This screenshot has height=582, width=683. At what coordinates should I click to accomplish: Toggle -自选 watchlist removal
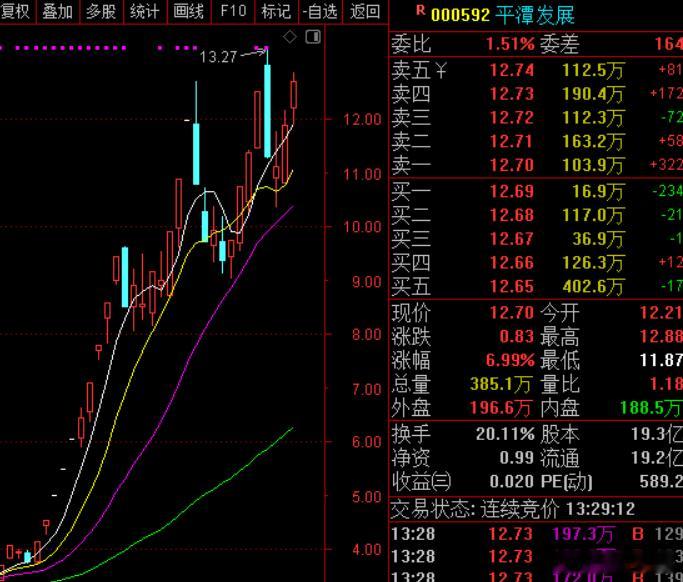pyautogui.click(x=320, y=11)
